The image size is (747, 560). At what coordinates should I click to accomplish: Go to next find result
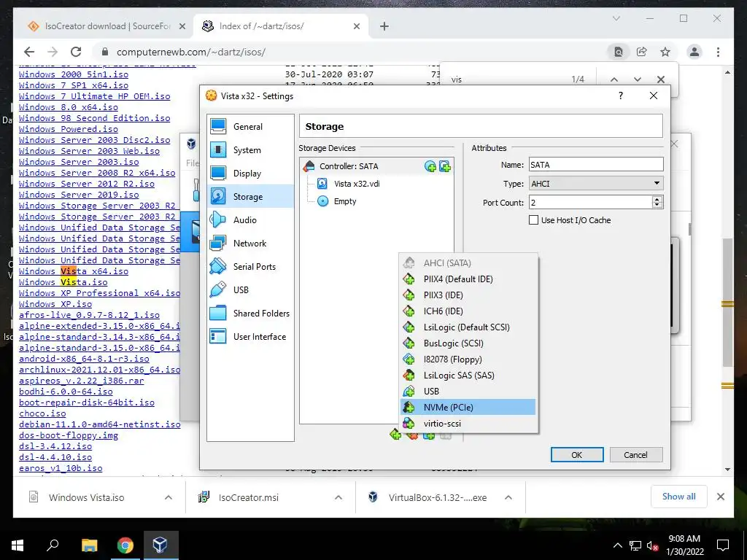point(638,79)
